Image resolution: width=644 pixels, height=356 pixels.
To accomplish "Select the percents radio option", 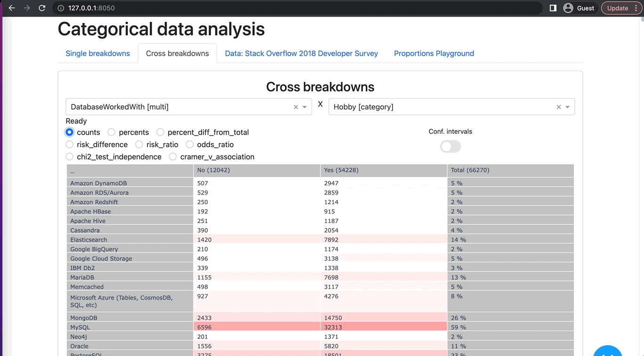I will 112,132.
